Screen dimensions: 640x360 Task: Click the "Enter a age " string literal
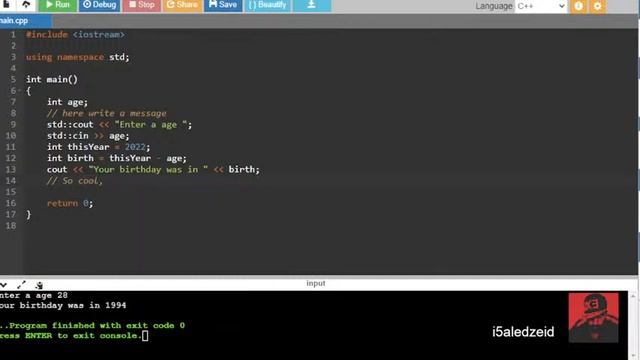(x=151, y=124)
